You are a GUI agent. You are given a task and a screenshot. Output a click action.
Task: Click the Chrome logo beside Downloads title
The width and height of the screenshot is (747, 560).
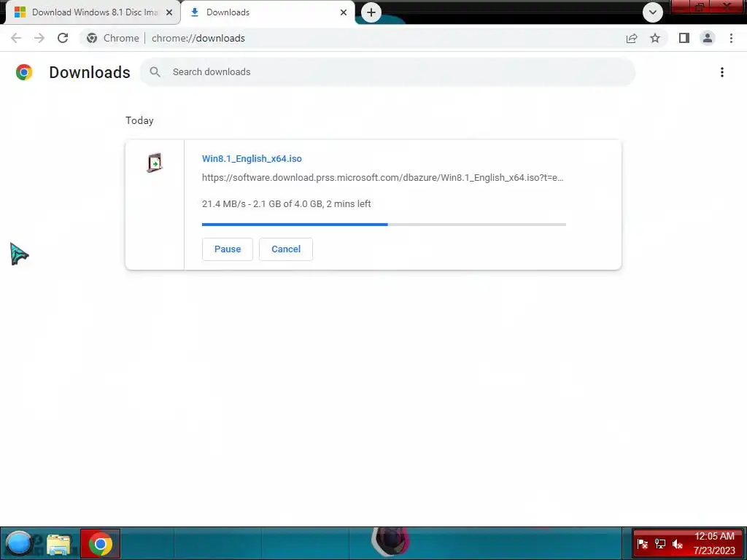click(x=24, y=72)
